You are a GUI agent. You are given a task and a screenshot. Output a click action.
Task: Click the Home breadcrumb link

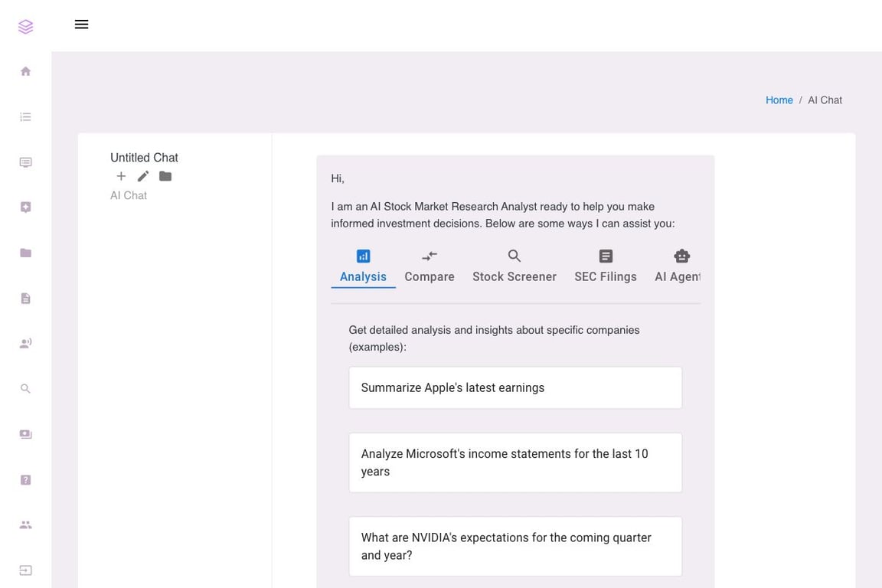point(779,100)
